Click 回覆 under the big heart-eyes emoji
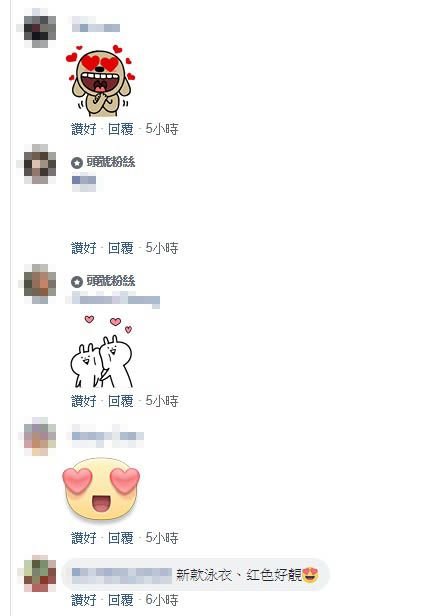 tap(121, 538)
